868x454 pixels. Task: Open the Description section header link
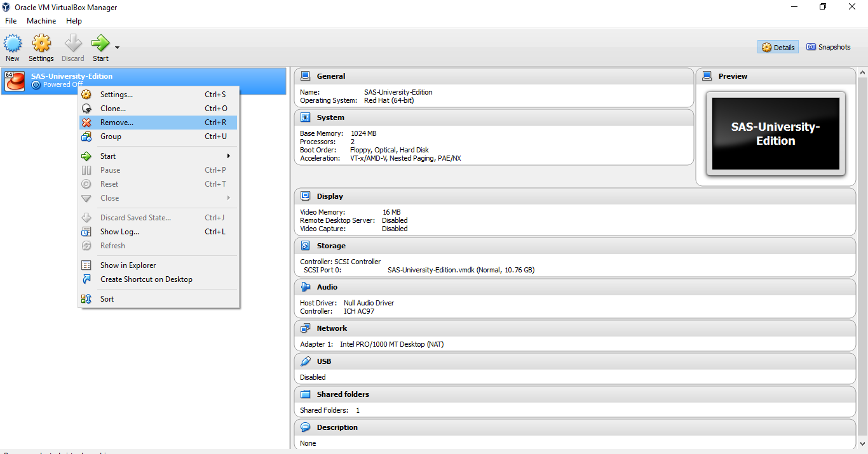click(x=337, y=427)
